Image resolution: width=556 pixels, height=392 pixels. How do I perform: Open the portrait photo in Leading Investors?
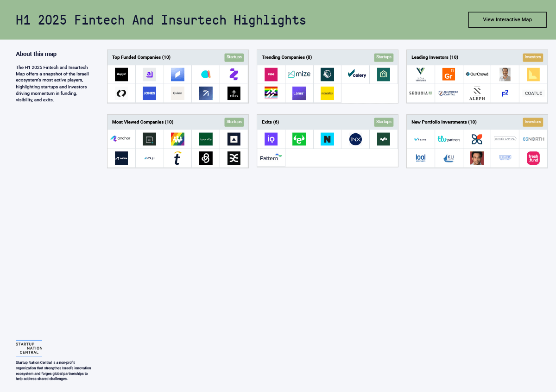coord(505,75)
